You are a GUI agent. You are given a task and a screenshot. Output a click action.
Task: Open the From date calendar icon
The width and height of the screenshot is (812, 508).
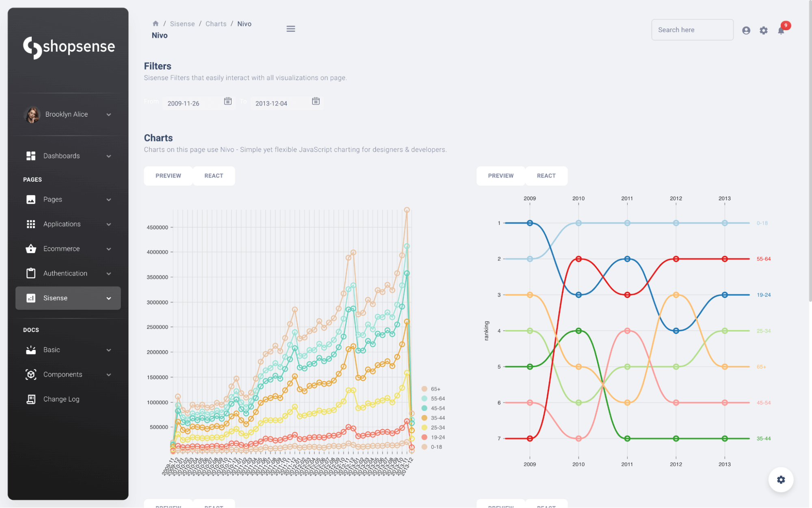[228, 101]
